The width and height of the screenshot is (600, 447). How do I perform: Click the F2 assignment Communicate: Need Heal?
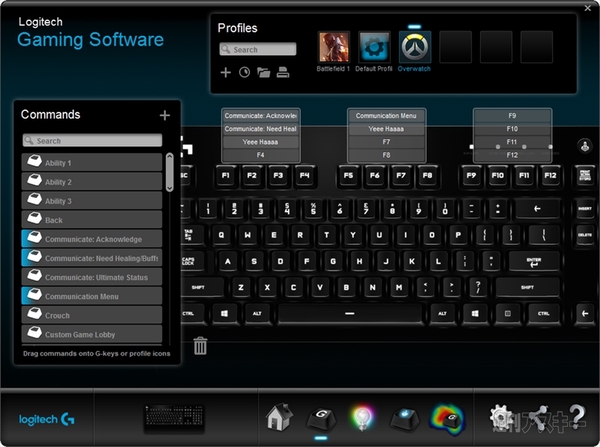[x=261, y=129]
